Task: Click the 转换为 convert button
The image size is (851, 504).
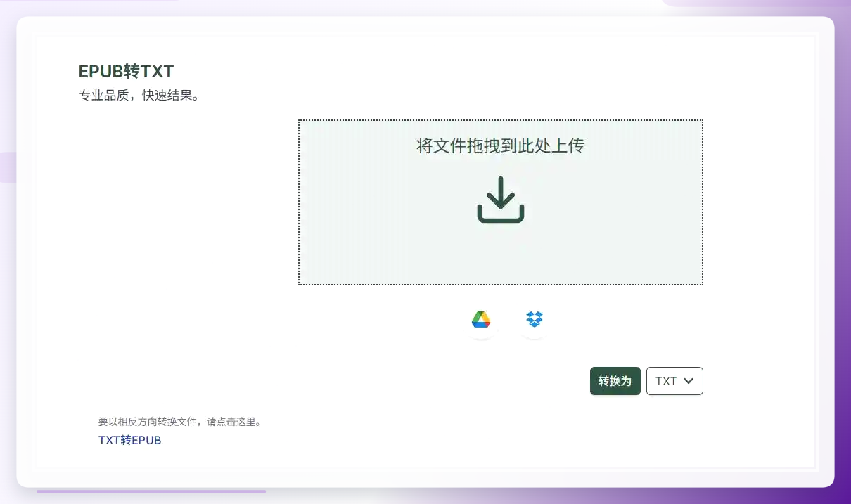Action: 615,381
